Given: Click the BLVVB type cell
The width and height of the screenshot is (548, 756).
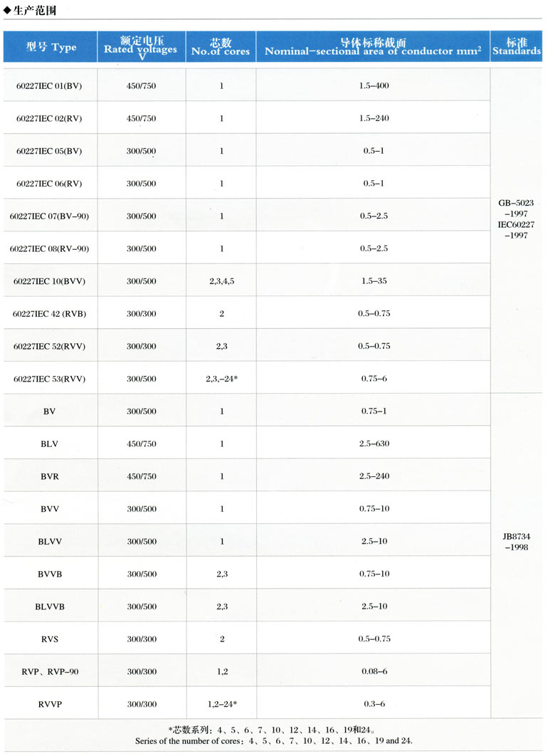Looking at the screenshot, I should click(x=49, y=607).
